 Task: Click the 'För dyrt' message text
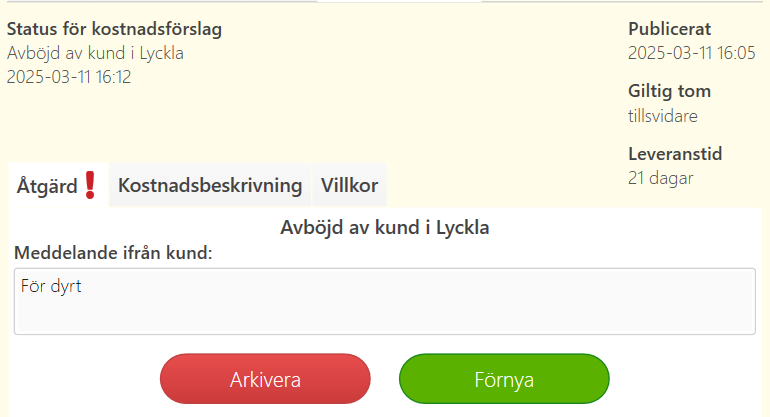[x=51, y=286]
